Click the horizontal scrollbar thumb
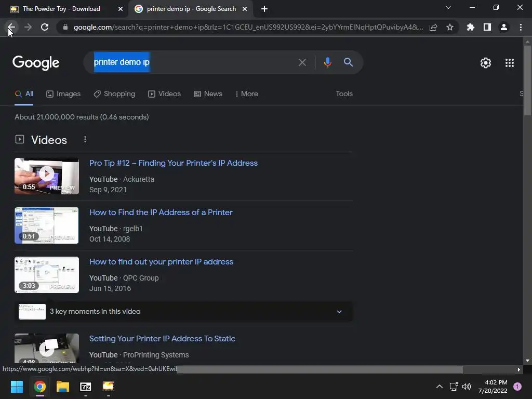532x399 pixels. click(320, 369)
